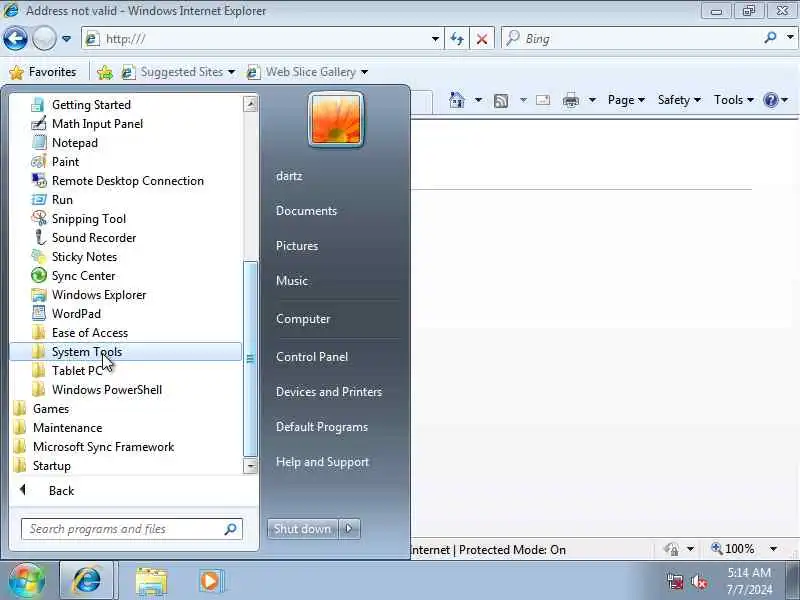800x600 pixels.
Task: Expand the Tablet PC folder
Action: [126, 370]
